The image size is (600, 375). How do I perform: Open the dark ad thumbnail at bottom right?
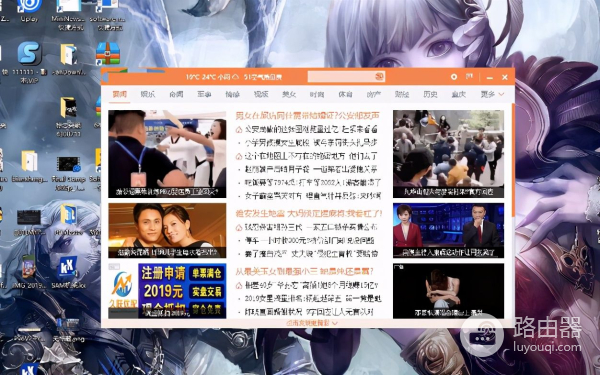(448, 291)
